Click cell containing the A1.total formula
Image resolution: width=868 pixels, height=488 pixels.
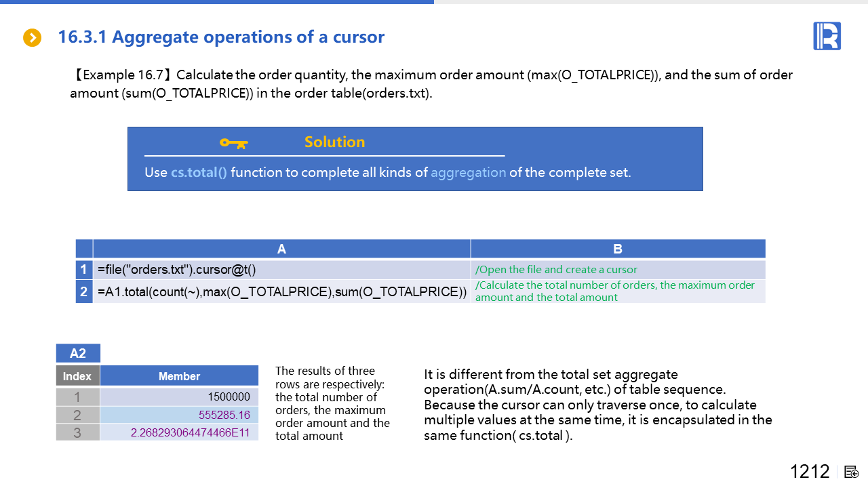pyautogui.click(x=281, y=291)
